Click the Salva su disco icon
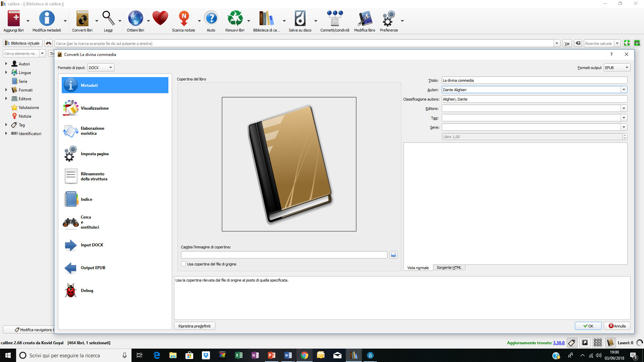Screen dimensions: 644x362 pyautogui.click(x=300, y=18)
